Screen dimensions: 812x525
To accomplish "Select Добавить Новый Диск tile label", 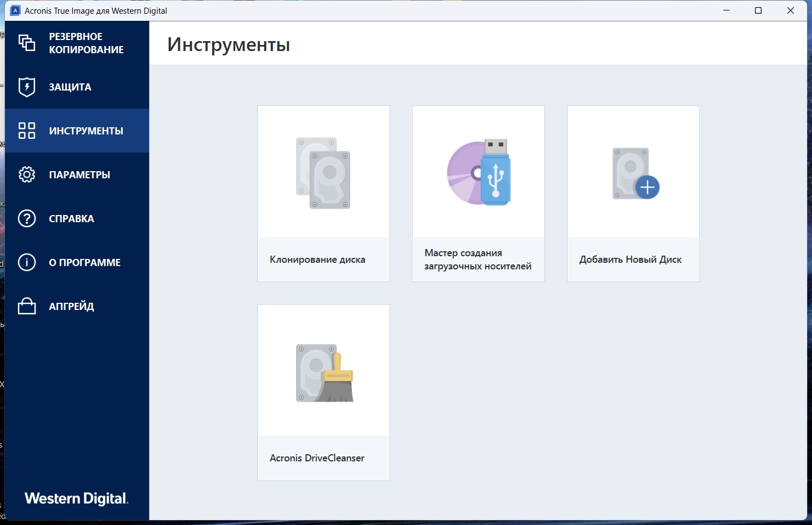I will coord(631,259).
